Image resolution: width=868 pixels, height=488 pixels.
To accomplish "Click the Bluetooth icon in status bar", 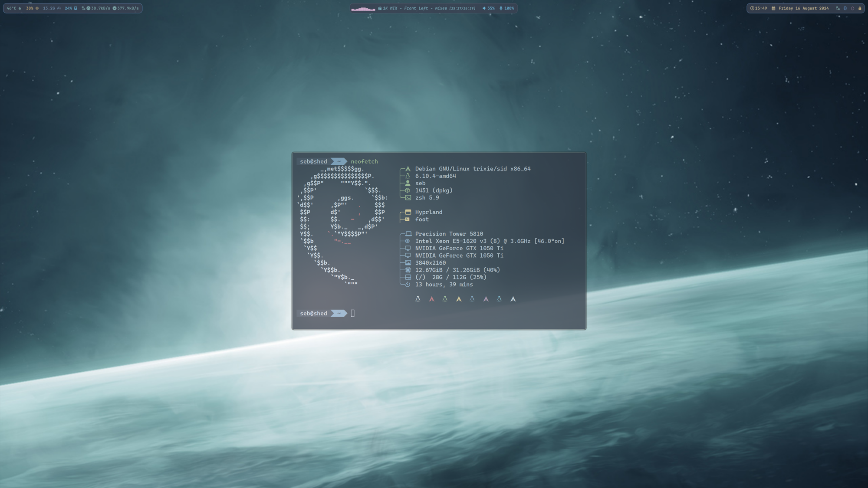I will coord(845,8).
